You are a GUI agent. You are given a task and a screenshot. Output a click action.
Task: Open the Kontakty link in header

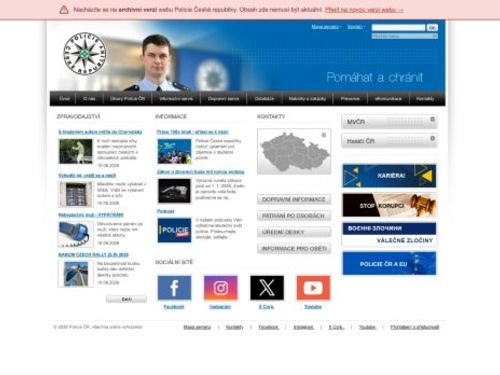pos(355,27)
